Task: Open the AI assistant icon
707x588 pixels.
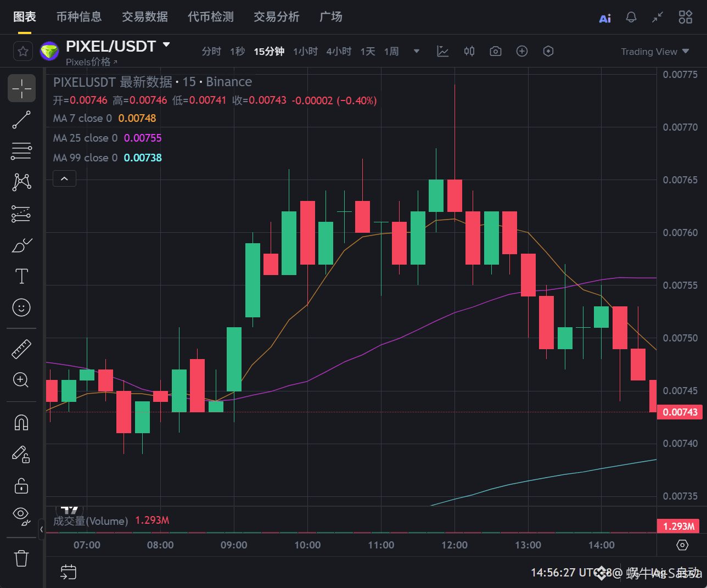Action: click(605, 18)
